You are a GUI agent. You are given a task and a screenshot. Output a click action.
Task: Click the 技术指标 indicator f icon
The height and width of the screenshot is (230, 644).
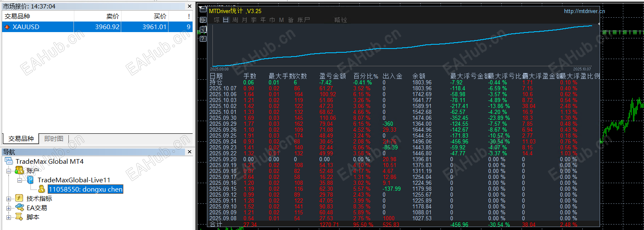coord(19,198)
